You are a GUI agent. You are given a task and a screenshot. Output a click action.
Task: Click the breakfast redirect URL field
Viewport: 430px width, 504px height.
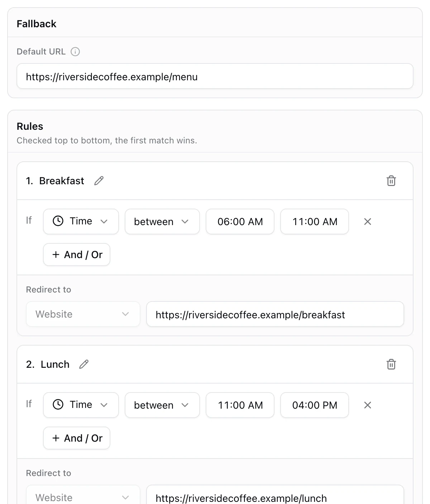[x=275, y=314]
